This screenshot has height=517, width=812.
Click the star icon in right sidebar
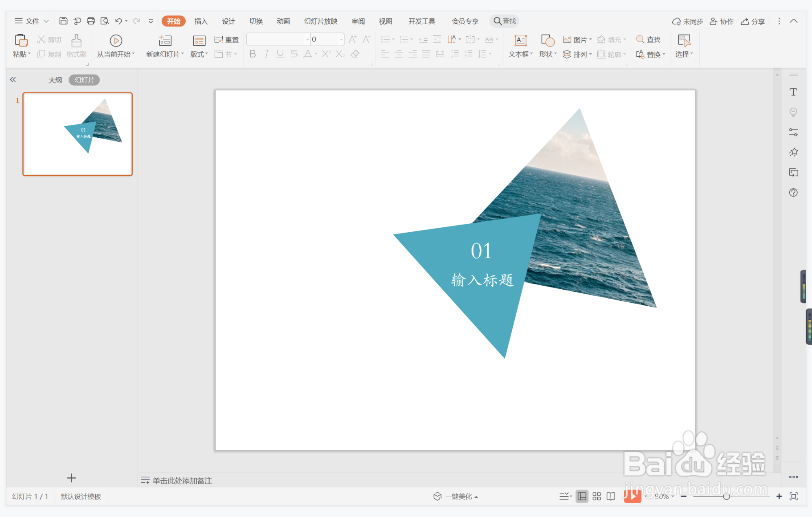coord(793,152)
